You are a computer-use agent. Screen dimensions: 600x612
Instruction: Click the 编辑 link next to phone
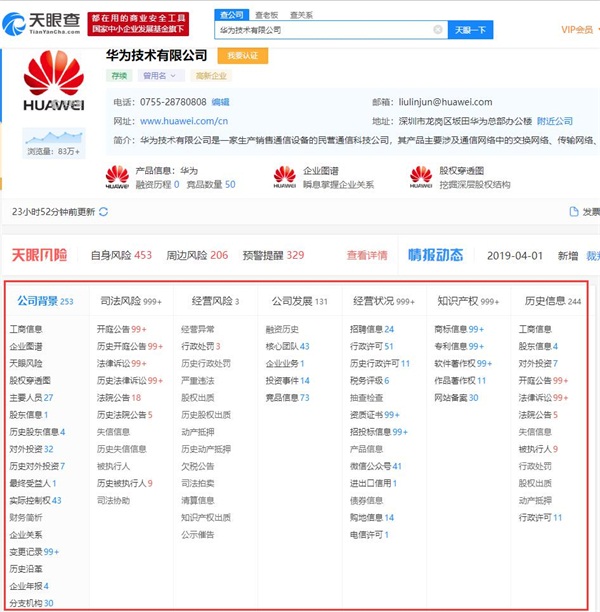click(x=221, y=102)
